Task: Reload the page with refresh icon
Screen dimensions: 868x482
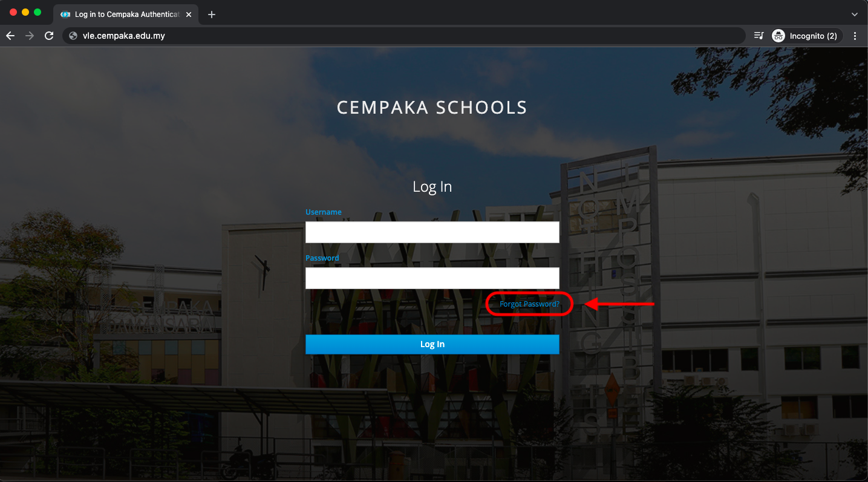Action: [49, 36]
